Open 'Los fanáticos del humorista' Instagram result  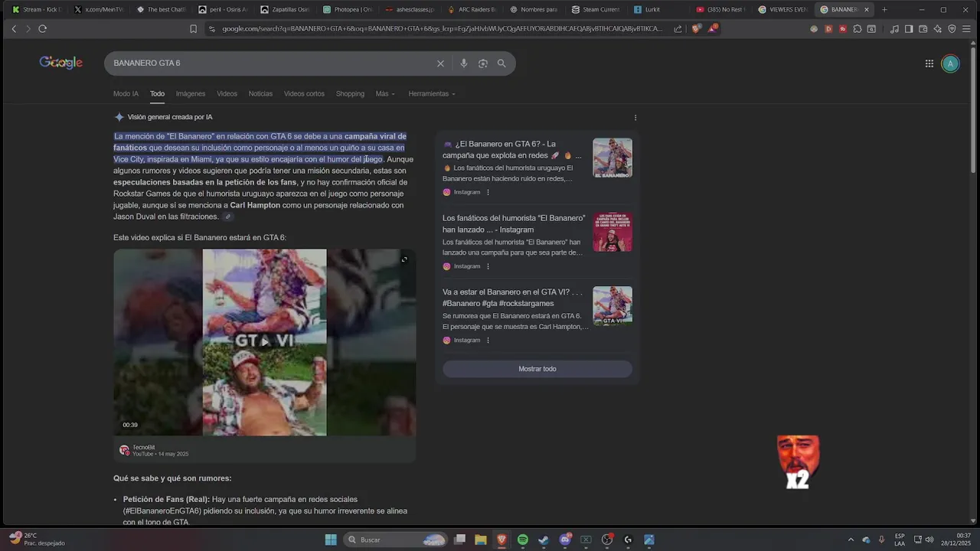(x=514, y=223)
